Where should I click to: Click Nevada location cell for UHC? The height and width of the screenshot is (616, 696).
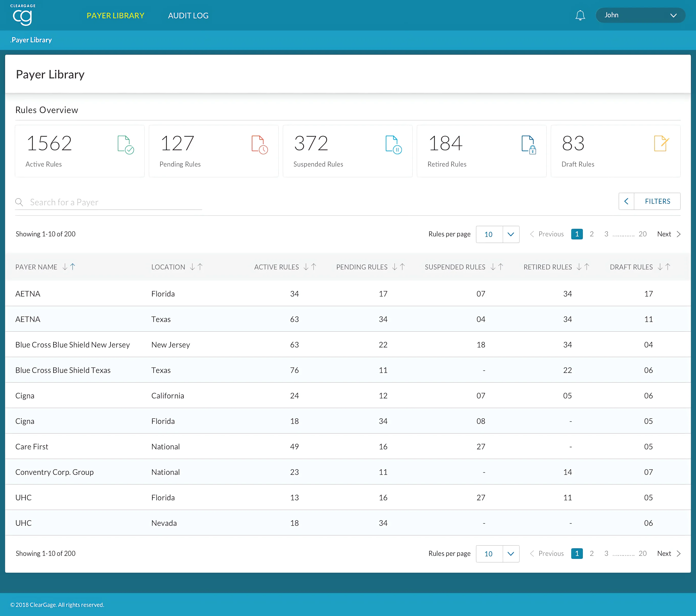click(x=164, y=523)
